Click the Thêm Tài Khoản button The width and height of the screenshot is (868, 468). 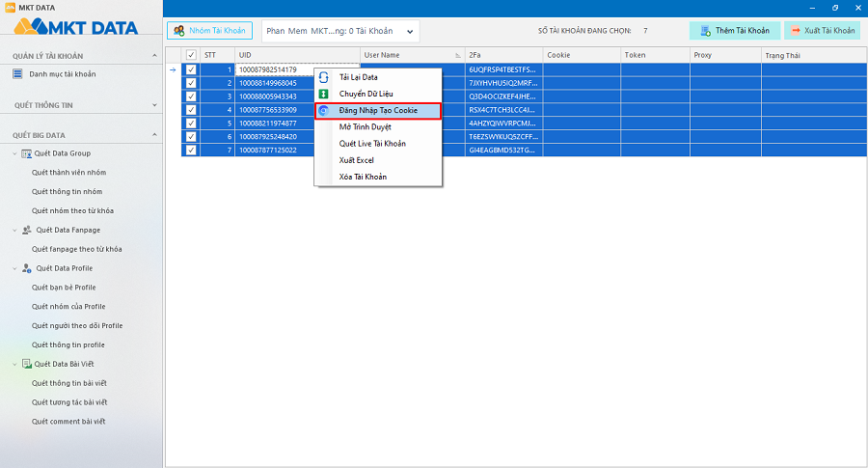click(x=735, y=31)
